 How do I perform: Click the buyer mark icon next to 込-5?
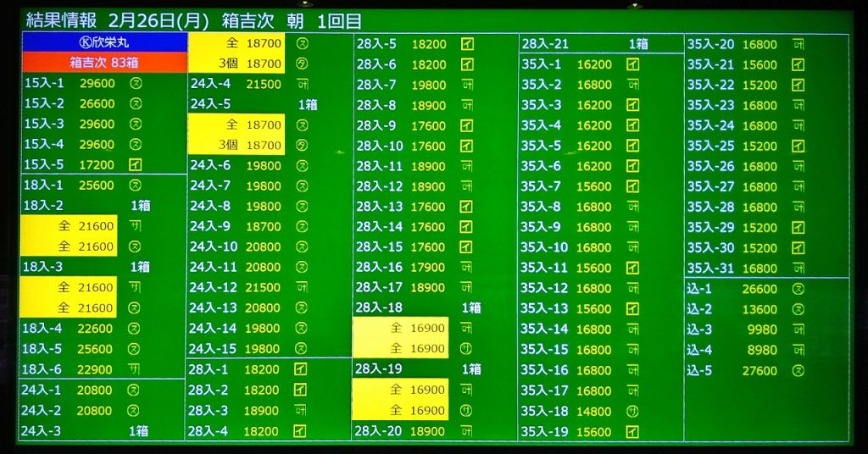tap(797, 371)
